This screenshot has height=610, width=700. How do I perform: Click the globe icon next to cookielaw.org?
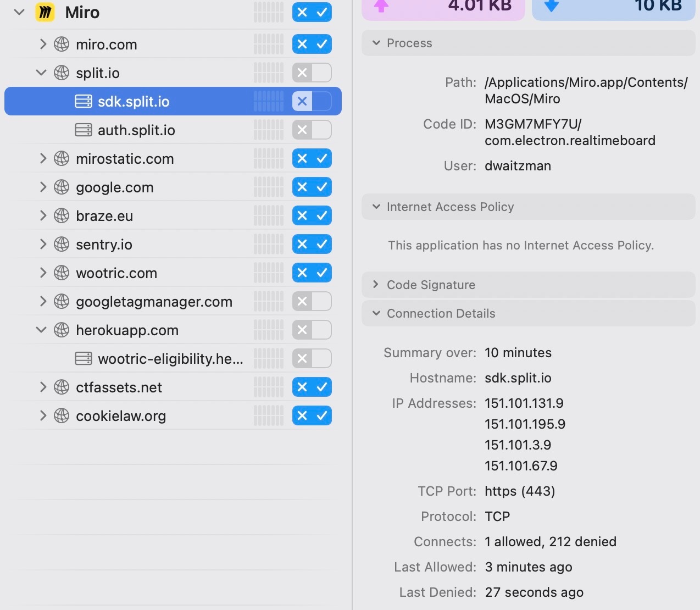click(x=62, y=415)
